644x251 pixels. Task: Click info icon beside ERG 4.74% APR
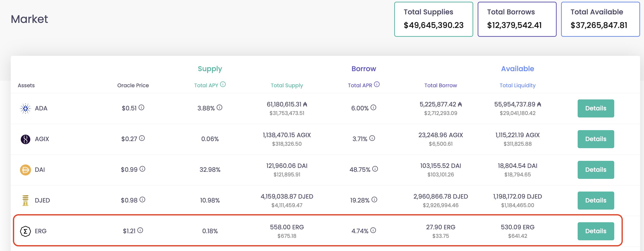pyautogui.click(x=373, y=231)
